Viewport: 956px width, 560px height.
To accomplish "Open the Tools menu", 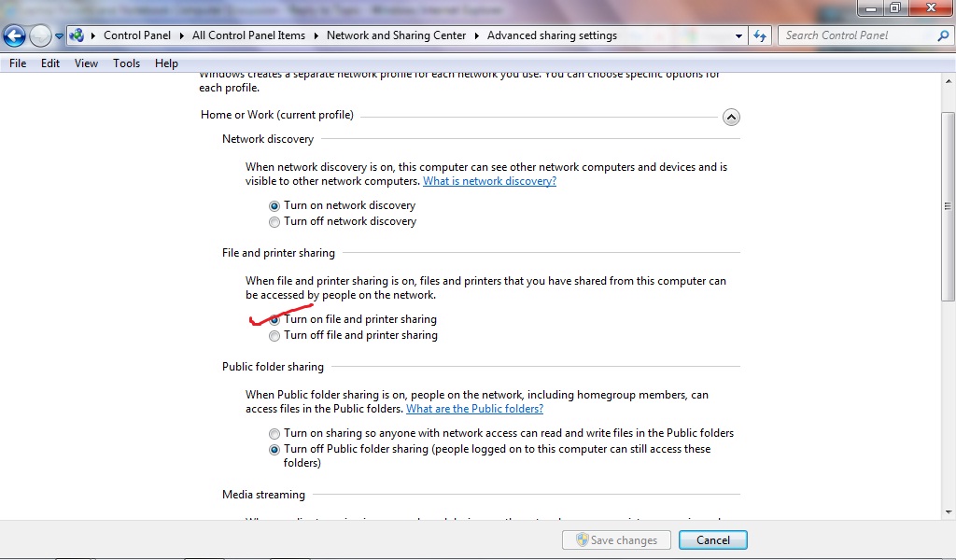I will [126, 63].
